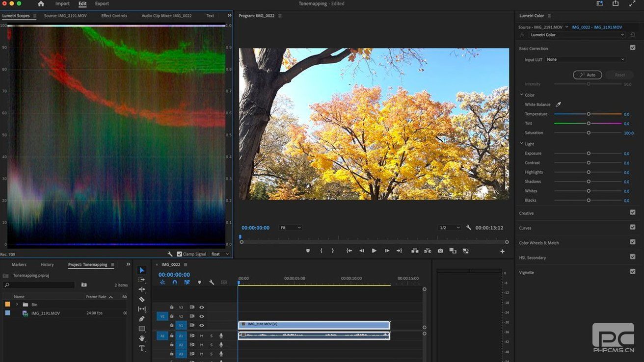Screen dimensions: 644x362
Task: Click the Home icon in the top bar
Action: click(41, 4)
